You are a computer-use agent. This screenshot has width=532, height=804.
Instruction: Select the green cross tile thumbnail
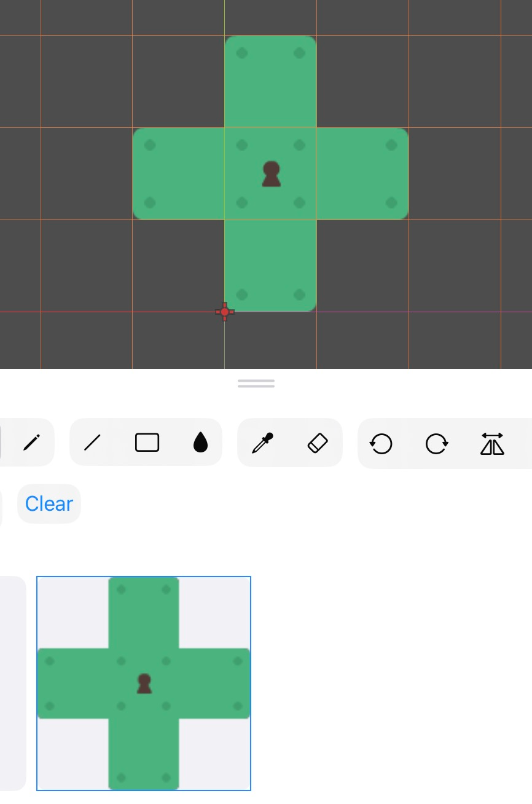[x=144, y=684]
